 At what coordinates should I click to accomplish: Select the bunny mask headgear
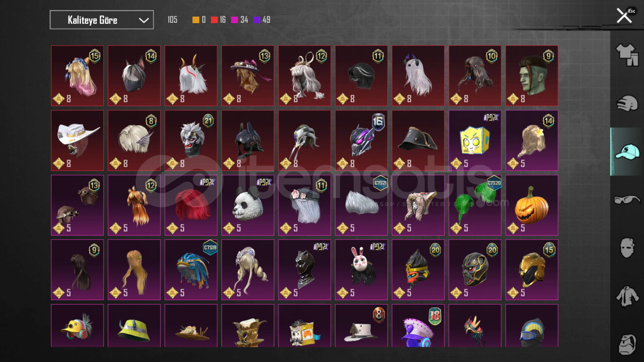coord(361,269)
